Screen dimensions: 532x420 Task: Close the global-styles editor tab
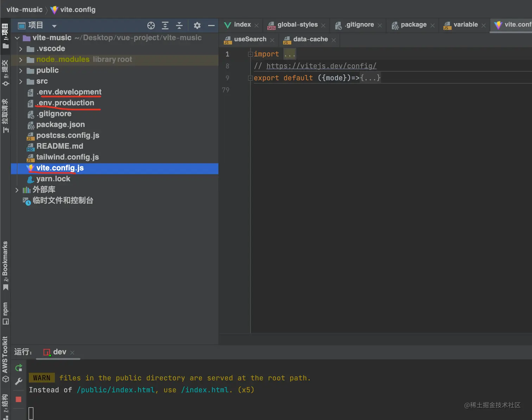click(323, 25)
